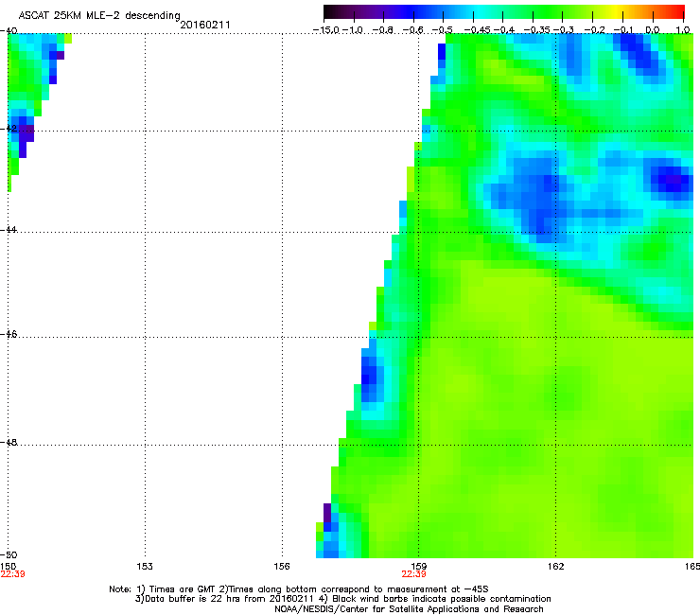Click the 162 longitude axis label
Image resolution: width=700 pixels, height=615 pixels.
(x=556, y=567)
